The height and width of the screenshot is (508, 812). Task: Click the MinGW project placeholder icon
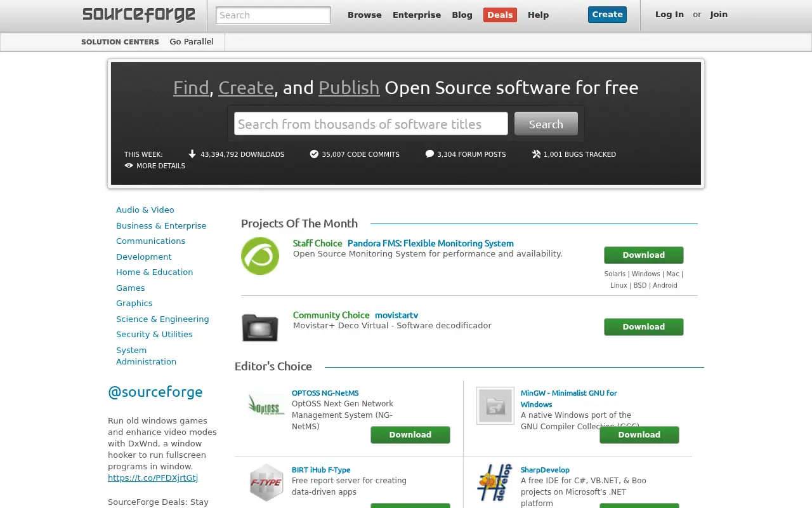click(495, 406)
